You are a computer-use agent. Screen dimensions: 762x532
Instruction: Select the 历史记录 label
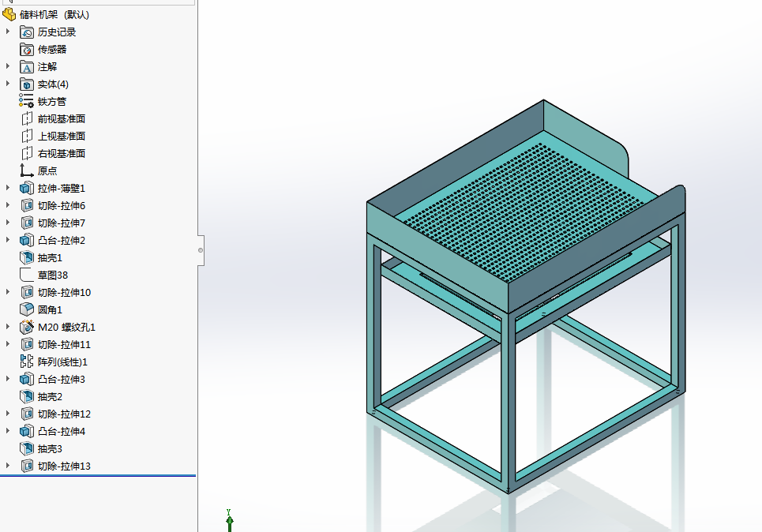[57, 32]
